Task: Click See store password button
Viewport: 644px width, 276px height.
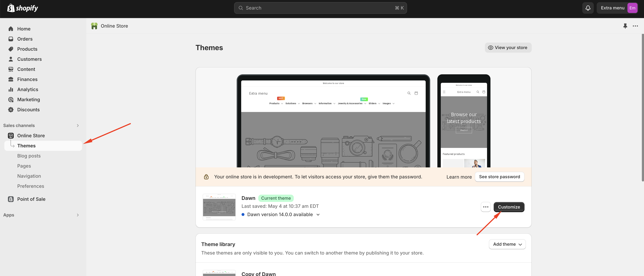Action: (499, 177)
